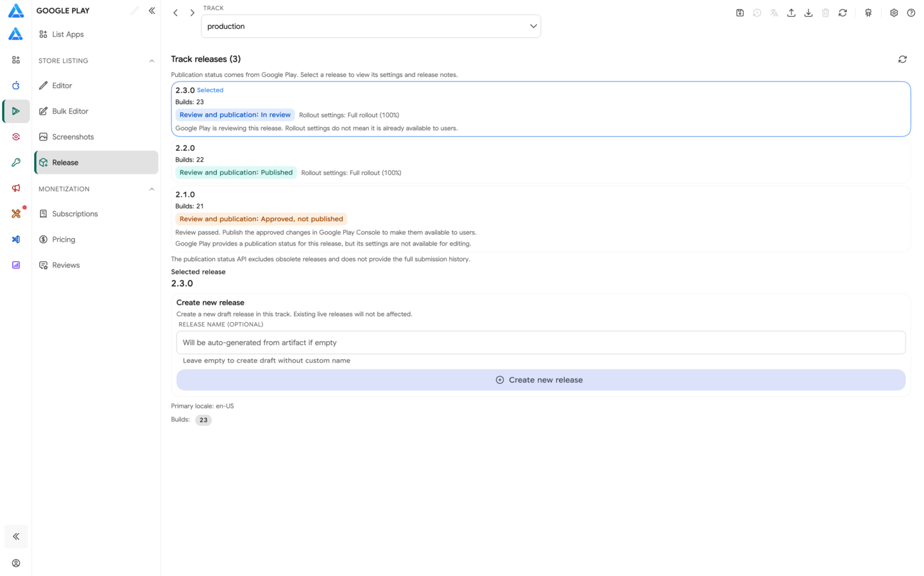Open List Apps in the sidebar
The width and height of the screenshot is (924, 576).
96,34
